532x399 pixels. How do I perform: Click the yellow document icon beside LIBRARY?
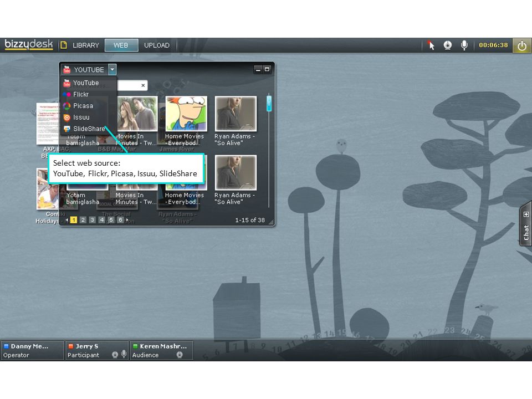63,45
